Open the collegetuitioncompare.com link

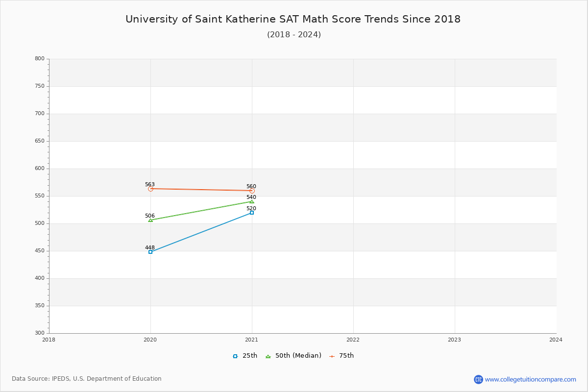click(531, 379)
